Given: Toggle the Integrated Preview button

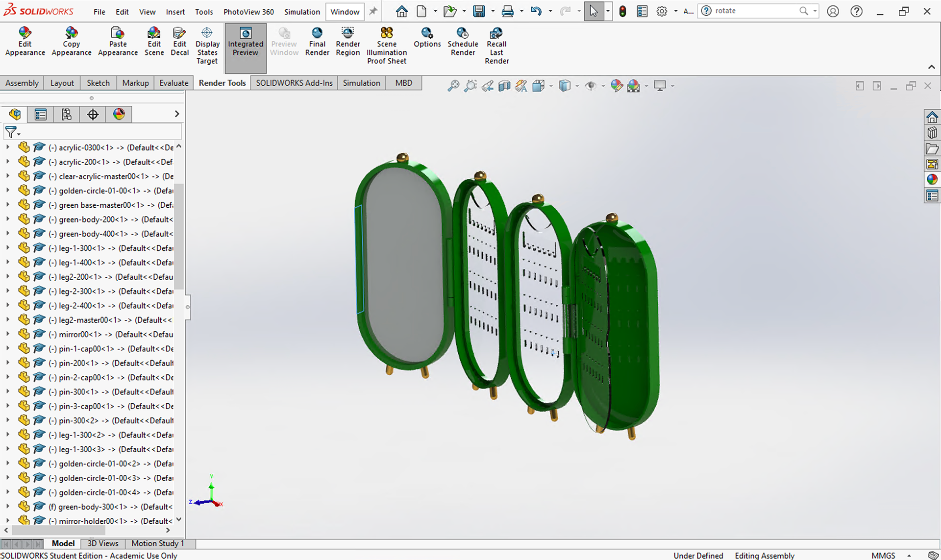Looking at the screenshot, I should tap(246, 48).
